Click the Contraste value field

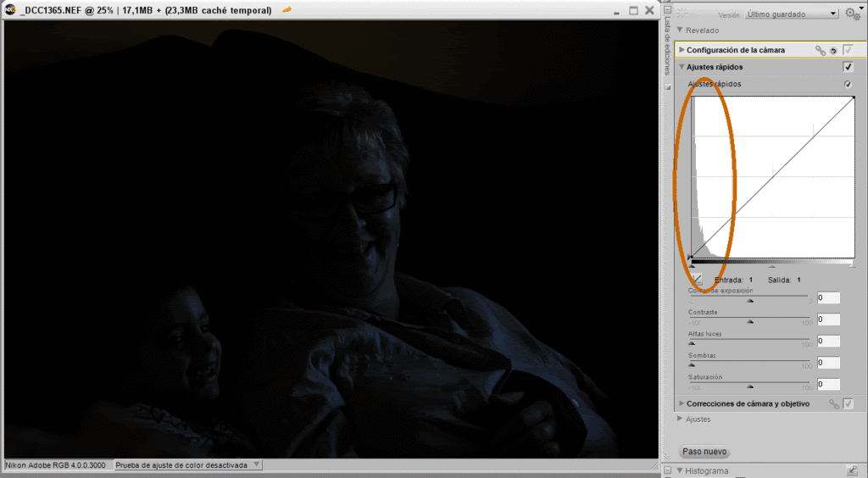pos(828,320)
